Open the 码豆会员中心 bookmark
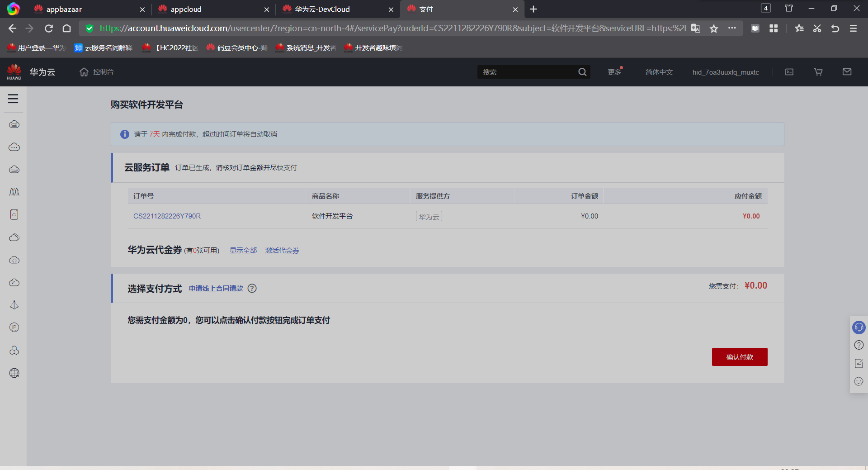Image resolution: width=868 pixels, height=470 pixels. point(237,47)
